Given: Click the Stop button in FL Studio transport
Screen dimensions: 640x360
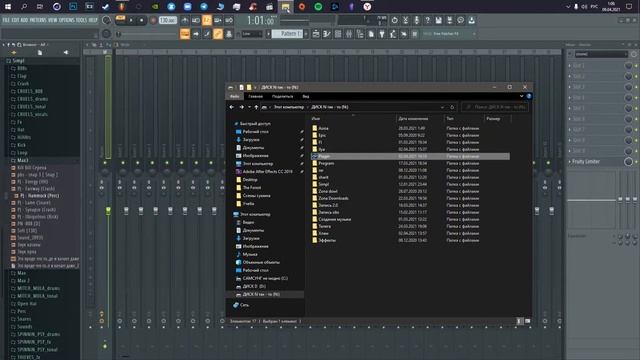Looking at the screenshot, I should click(142, 20).
